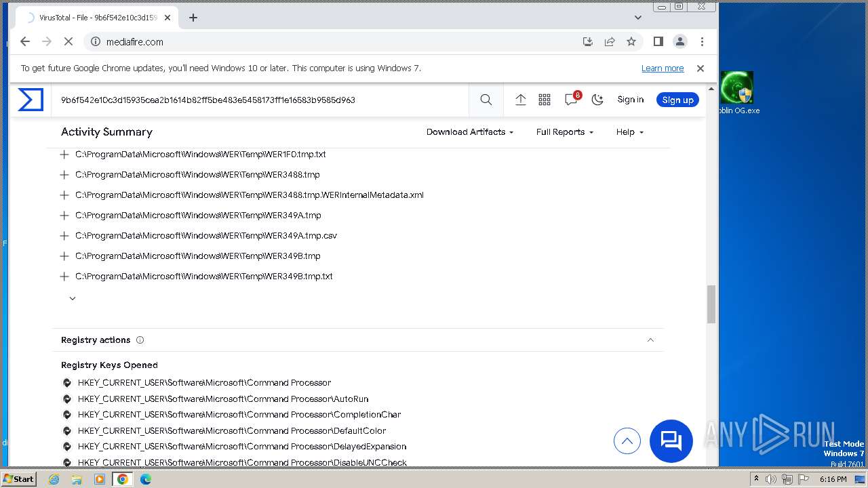Open Microsoft Edge from taskbar
This screenshot has height=488, width=868.
[146, 479]
